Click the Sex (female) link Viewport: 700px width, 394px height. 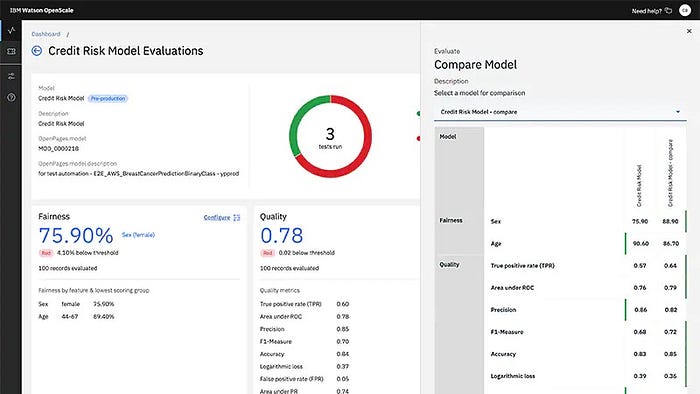pyautogui.click(x=138, y=235)
